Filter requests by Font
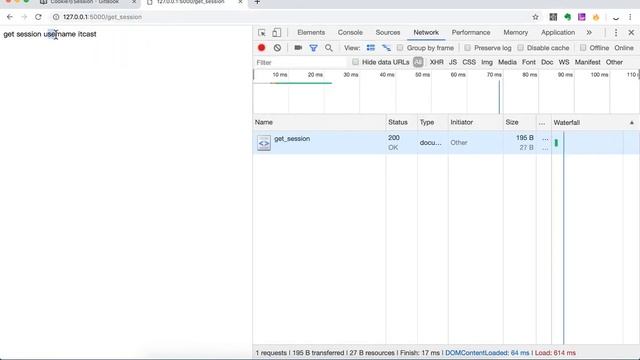The image size is (640, 360). click(529, 62)
